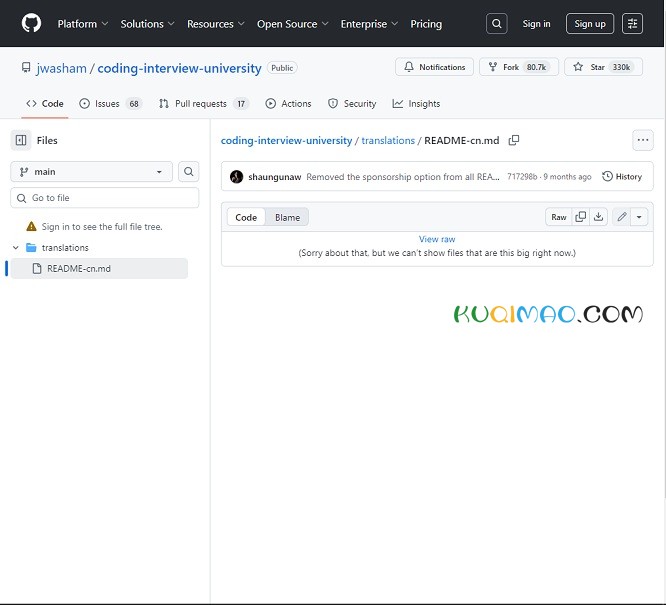Select README-cn.md in file tree

click(x=99, y=269)
